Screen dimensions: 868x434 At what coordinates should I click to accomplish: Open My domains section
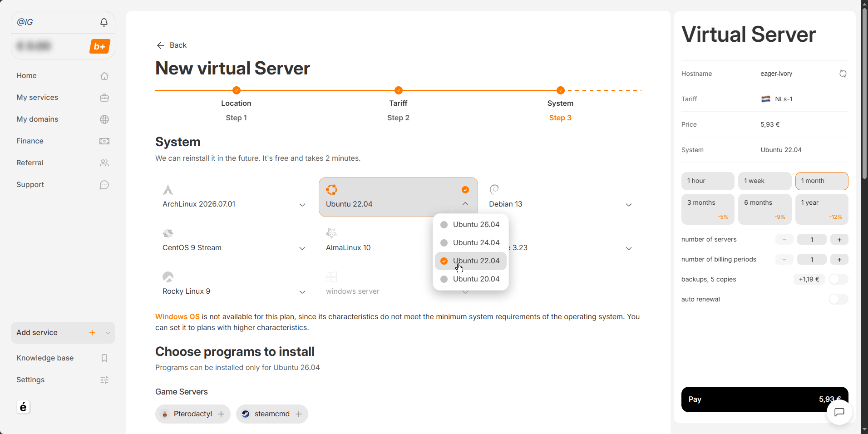63,119
